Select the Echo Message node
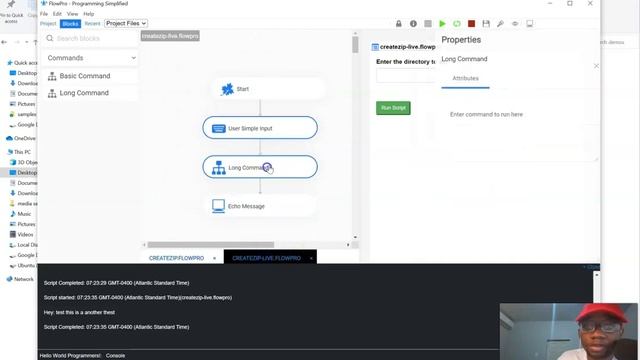 click(x=260, y=206)
